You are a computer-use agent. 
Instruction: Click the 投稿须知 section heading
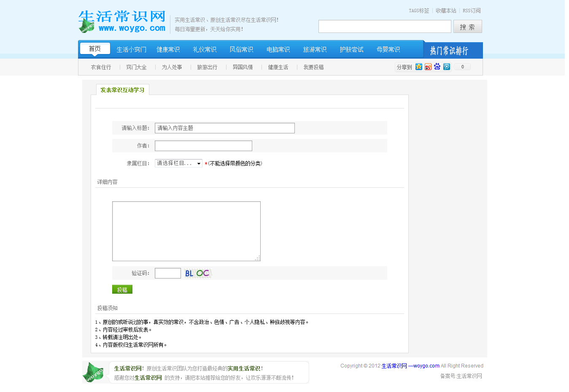(x=108, y=308)
